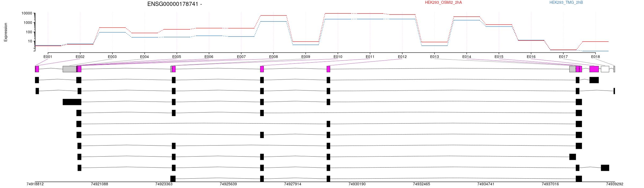644x188 pixels.
Task: Select exon bin label E006
Action: [x=209, y=57]
